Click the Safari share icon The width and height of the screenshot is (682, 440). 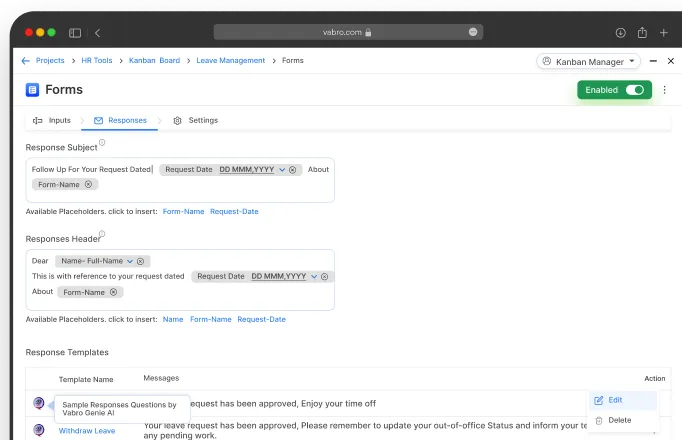tap(642, 32)
